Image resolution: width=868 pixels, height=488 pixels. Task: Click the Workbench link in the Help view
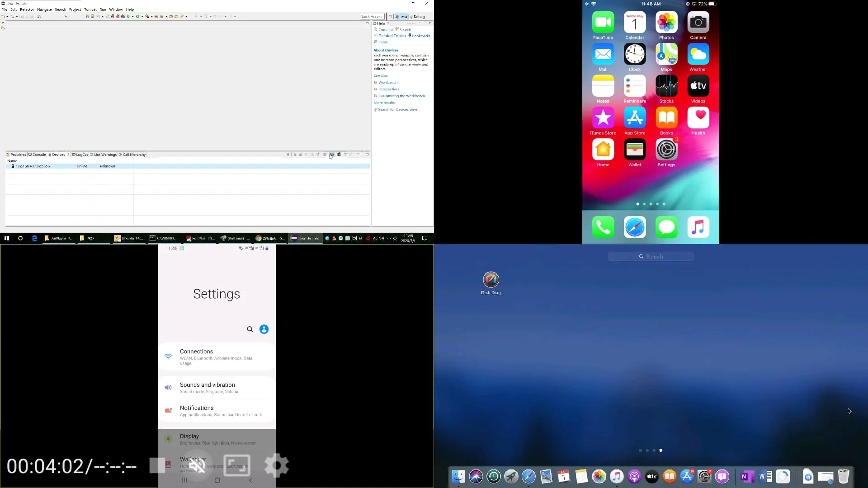point(388,82)
